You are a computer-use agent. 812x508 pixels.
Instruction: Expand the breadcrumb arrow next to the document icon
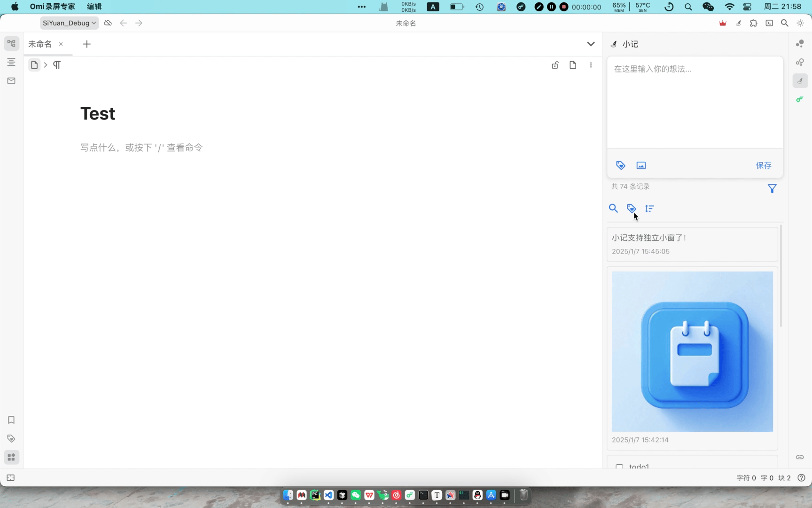point(45,65)
